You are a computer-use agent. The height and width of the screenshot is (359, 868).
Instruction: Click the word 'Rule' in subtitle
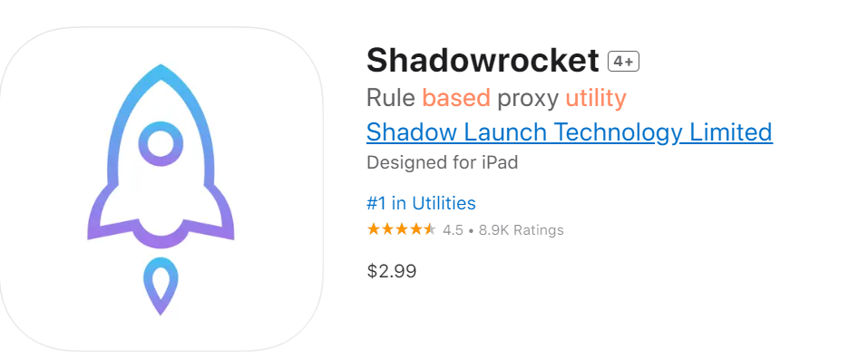click(x=391, y=98)
